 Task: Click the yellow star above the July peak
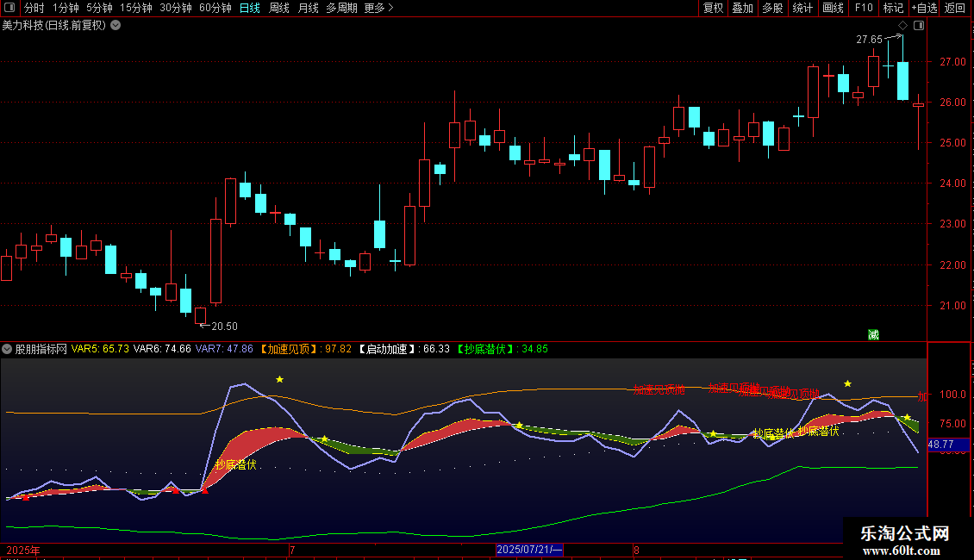279,379
